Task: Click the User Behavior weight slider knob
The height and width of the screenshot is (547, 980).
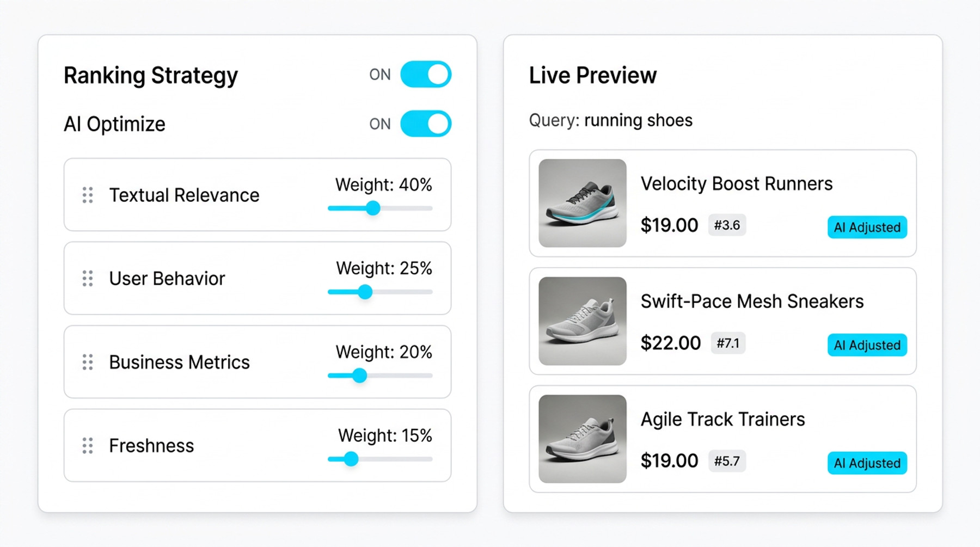Action: tap(365, 292)
